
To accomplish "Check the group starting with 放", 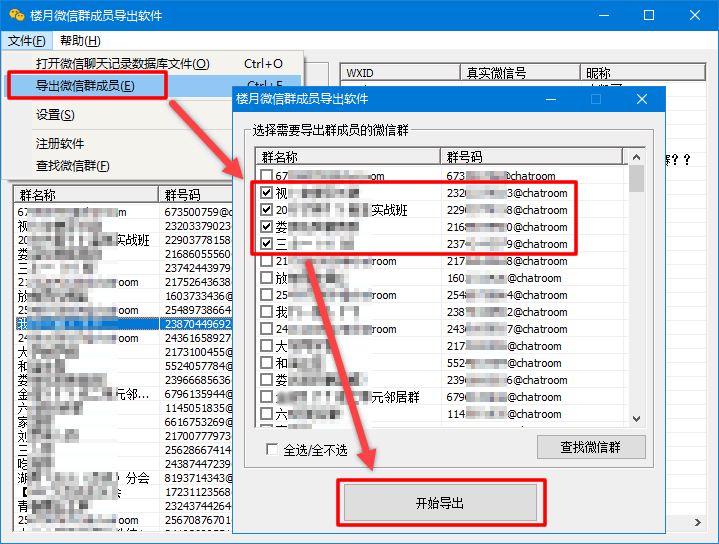I will click(266, 278).
